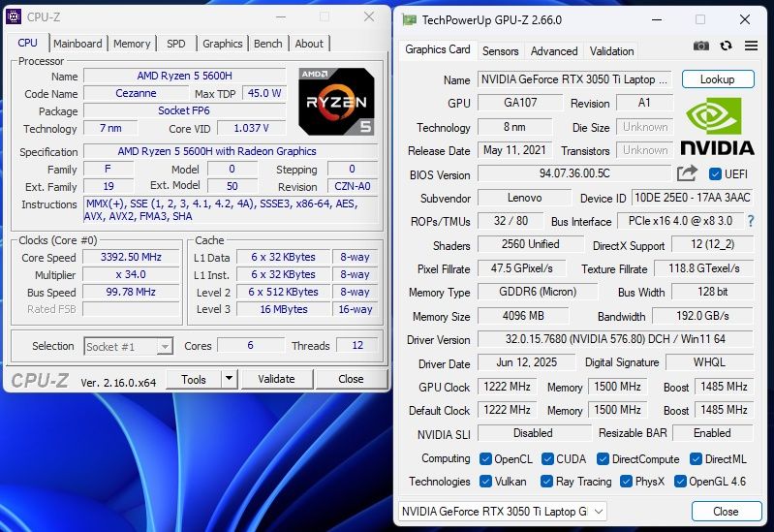
Task: Click the Device ID value field
Action: tap(692, 198)
